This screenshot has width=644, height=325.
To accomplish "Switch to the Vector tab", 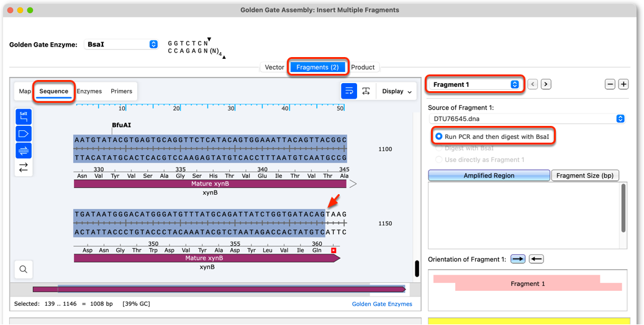I will (274, 67).
